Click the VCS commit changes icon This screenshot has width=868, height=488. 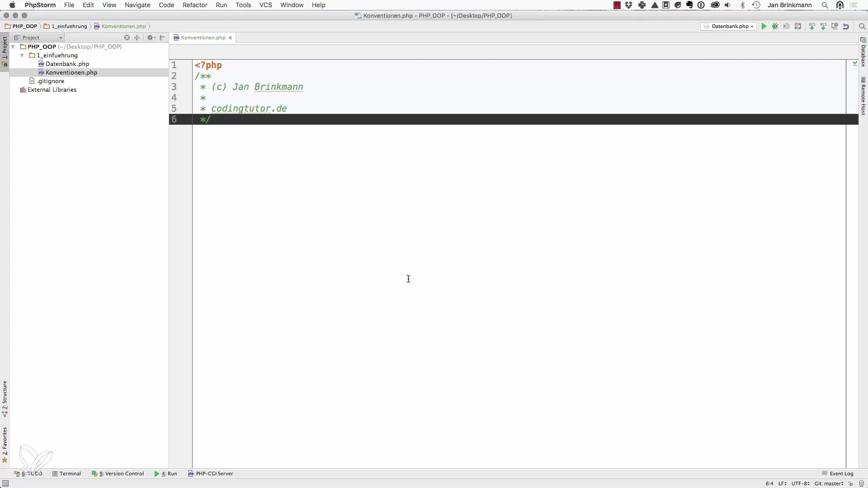click(x=823, y=27)
